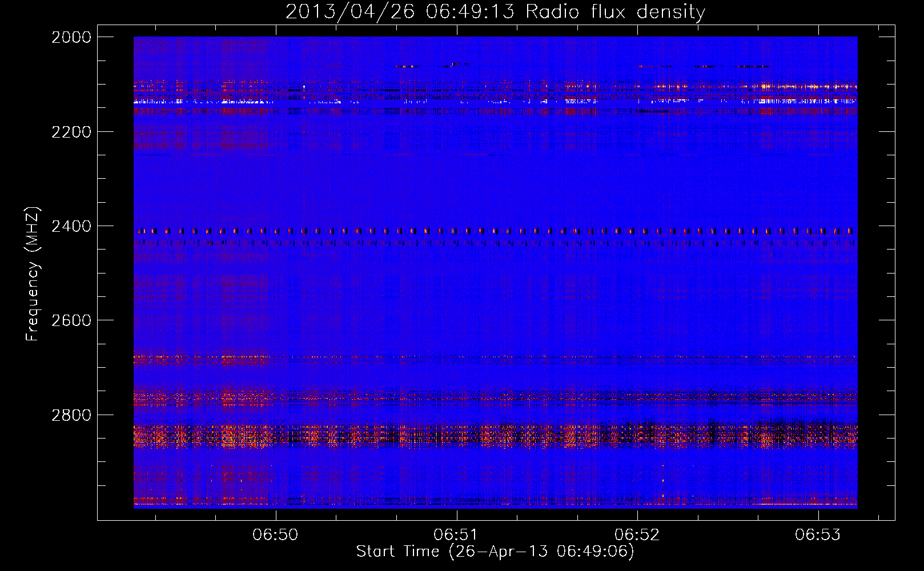Click the 06:51 time tick label
The height and width of the screenshot is (571, 924).
point(456,534)
